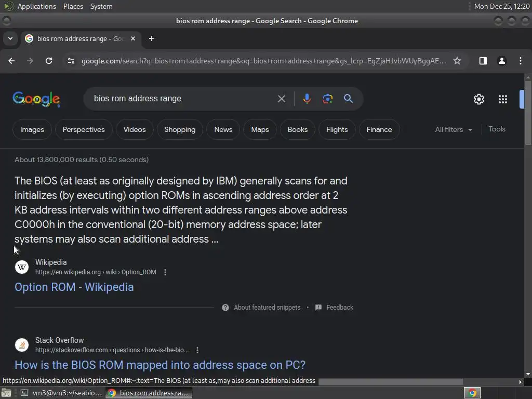
Task: Click the 'About 13,800,000 results' text
Action: pyautogui.click(x=82, y=159)
